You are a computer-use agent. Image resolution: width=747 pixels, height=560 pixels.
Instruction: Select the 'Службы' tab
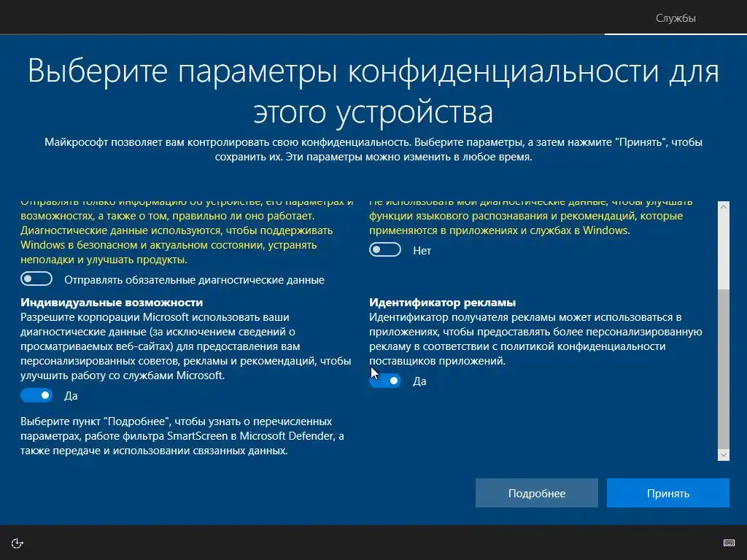(676, 18)
